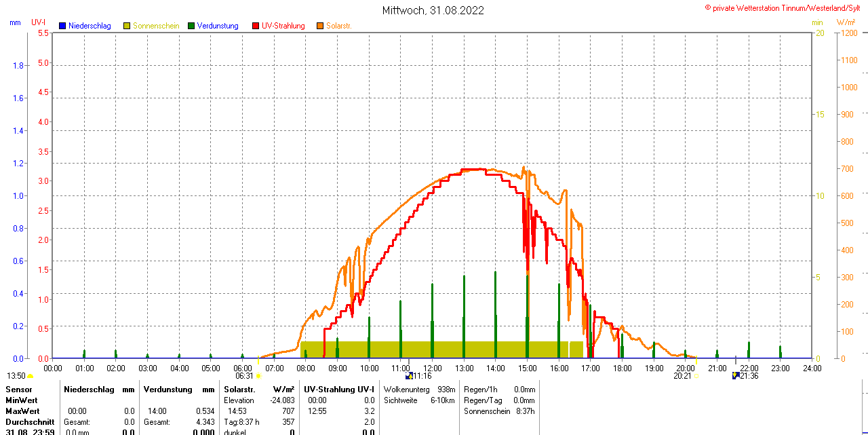Select the UV-Strahlung legend label

click(283, 26)
